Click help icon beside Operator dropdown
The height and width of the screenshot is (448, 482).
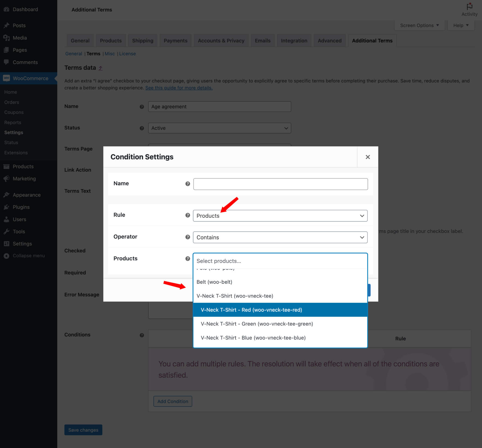(188, 237)
